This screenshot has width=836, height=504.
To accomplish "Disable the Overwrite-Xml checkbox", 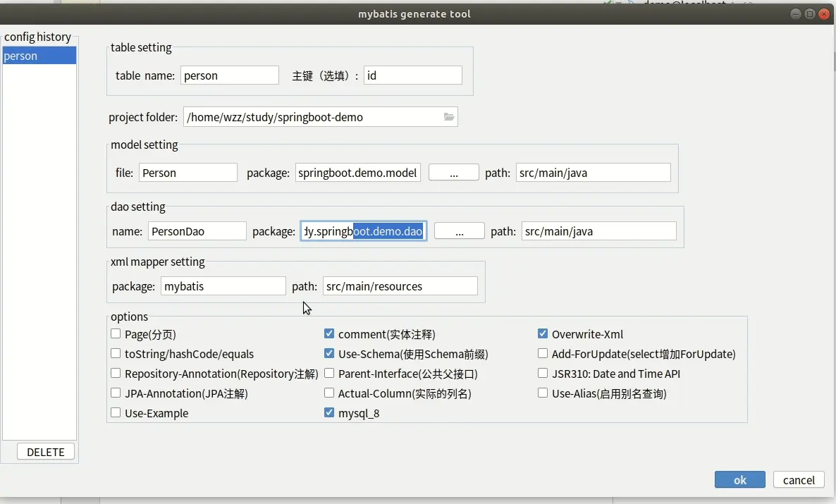I will pos(543,334).
